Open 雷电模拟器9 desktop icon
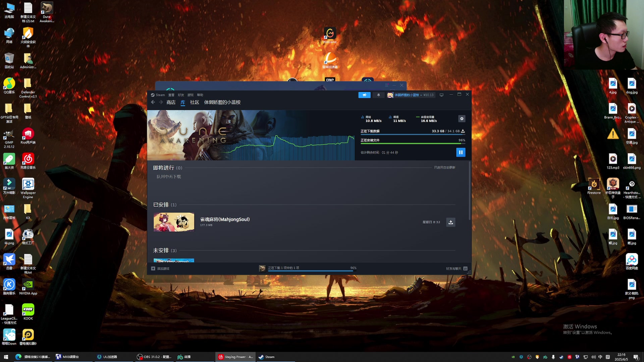 (x=28, y=337)
